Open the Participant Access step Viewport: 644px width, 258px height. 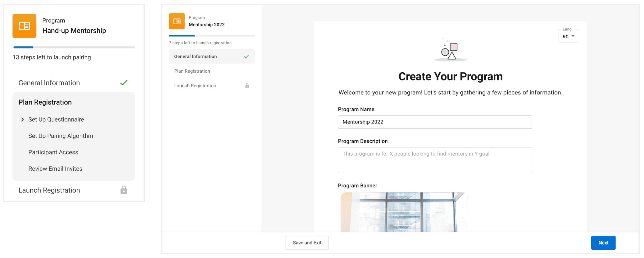[x=53, y=152]
